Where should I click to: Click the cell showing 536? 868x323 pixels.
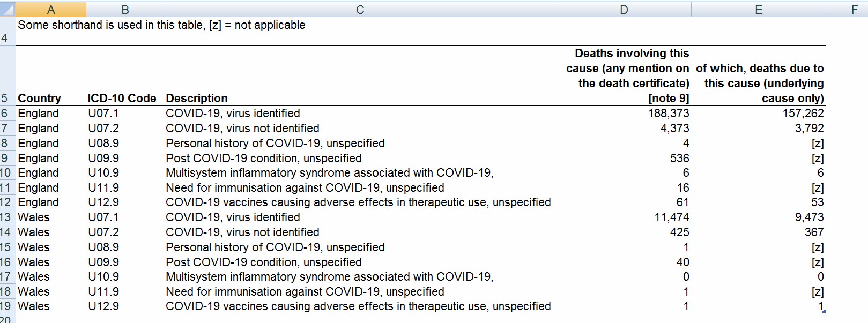click(x=624, y=158)
